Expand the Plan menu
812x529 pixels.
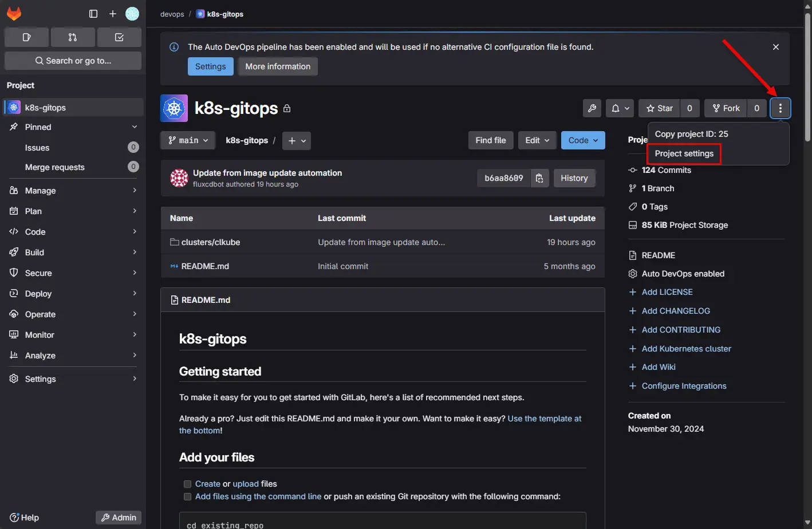click(x=73, y=211)
